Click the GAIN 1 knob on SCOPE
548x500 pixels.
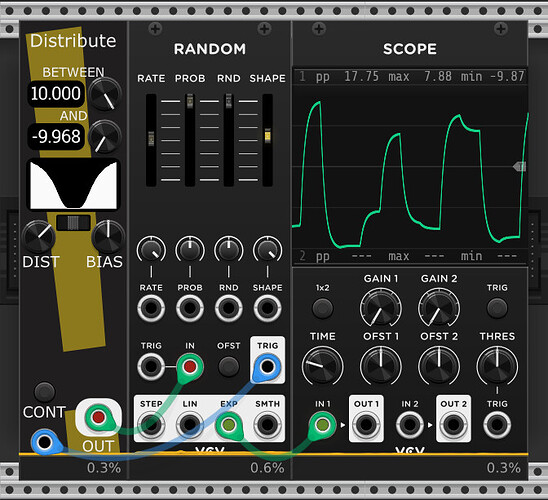(381, 308)
